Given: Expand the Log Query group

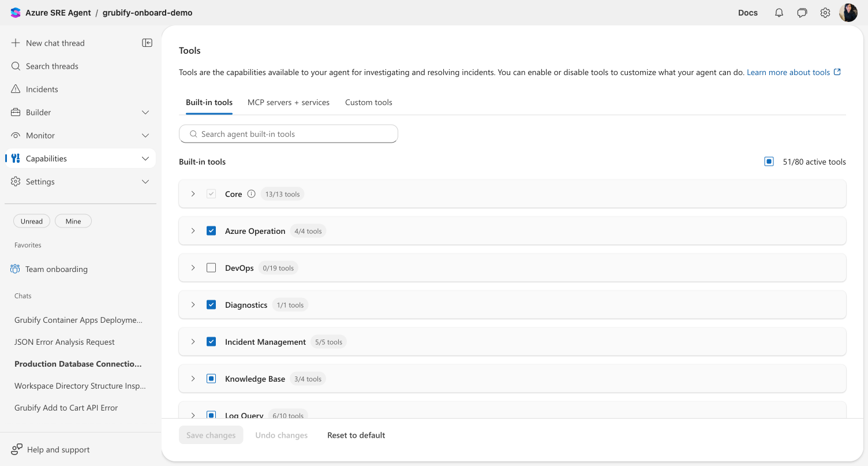Looking at the screenshot, I should 193,415.
